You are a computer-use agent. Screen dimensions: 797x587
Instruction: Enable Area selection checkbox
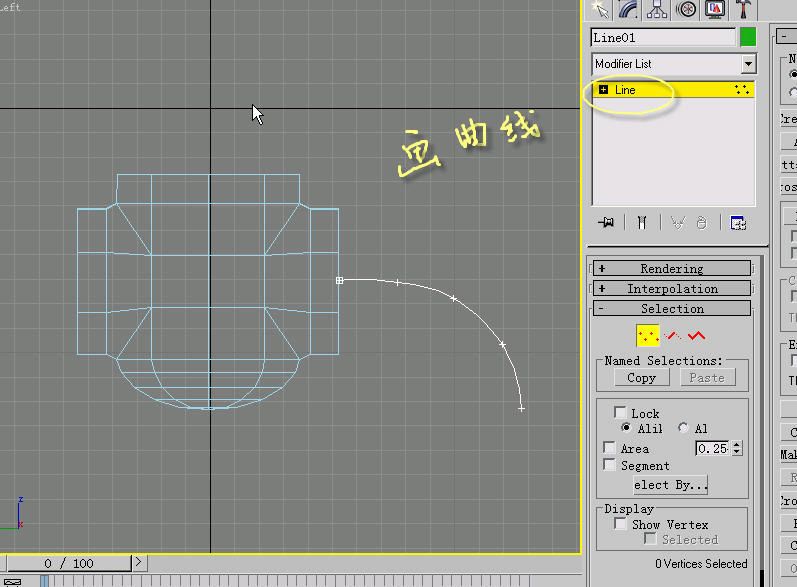coord(609,447)
